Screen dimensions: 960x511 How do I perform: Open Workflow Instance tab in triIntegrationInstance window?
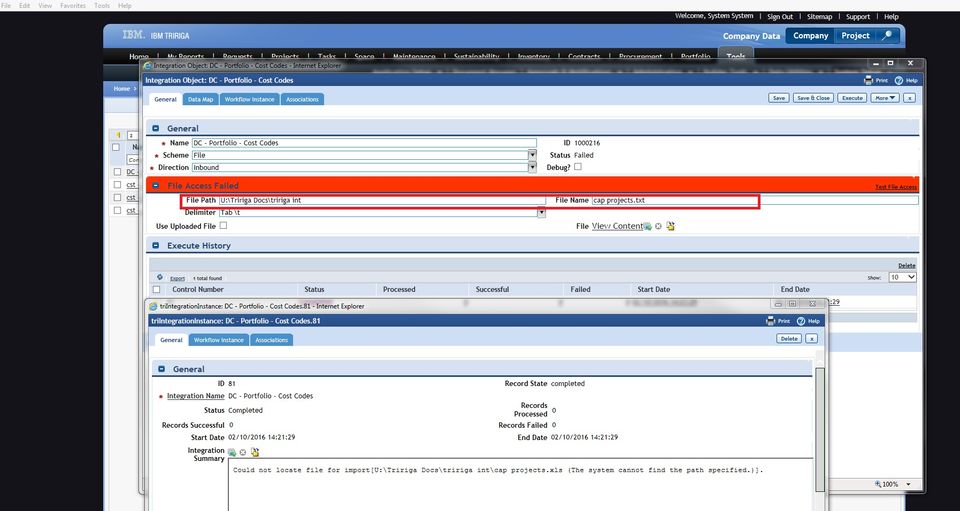pyautogui.click(x=219, y=340)
